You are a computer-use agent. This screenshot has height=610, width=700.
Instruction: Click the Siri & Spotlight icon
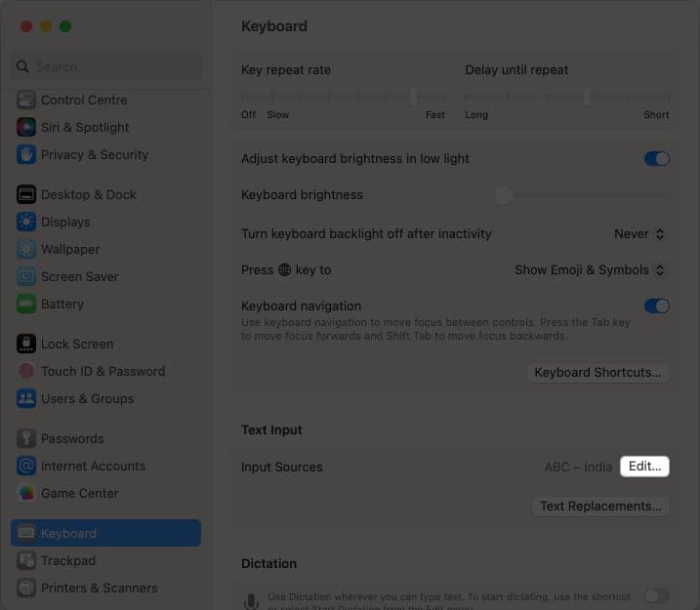coord(26,127)
